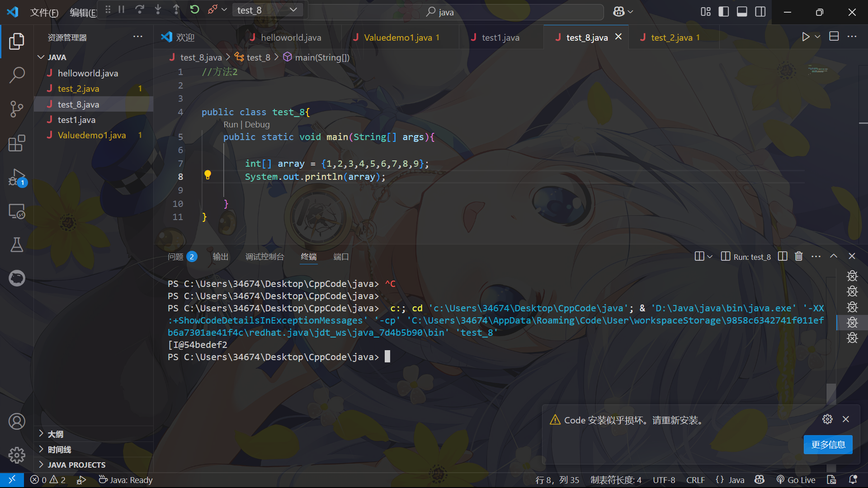Screen dimensions: 868x488
Task: Click Go Live in status bar
Action: click(796, 480)
